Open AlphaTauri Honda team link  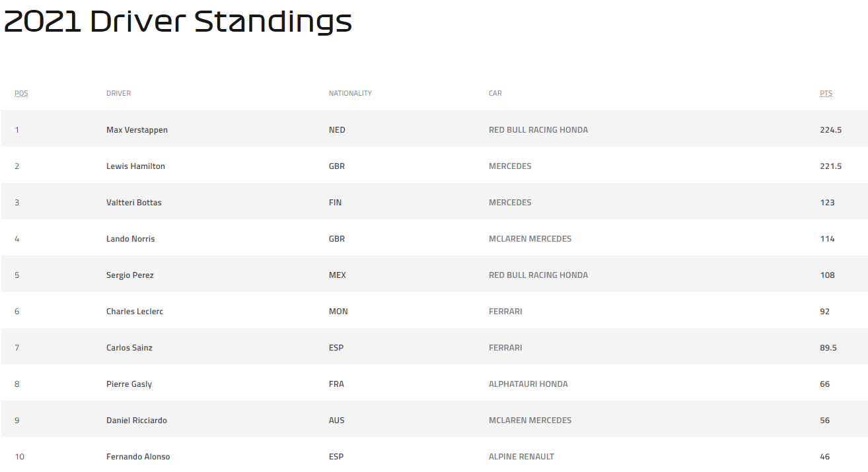pyautogui.click(x=528, y=384)
